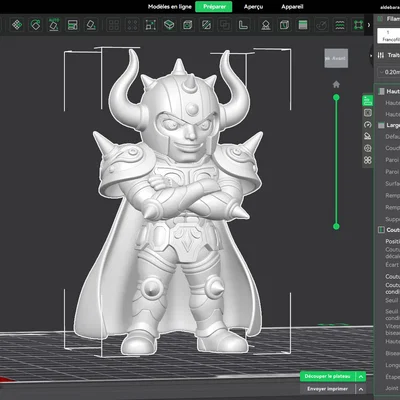Open the 0.20mm process preset dropdown
Viewport: 400px width, 400px height.
click(x=389, y=72)
